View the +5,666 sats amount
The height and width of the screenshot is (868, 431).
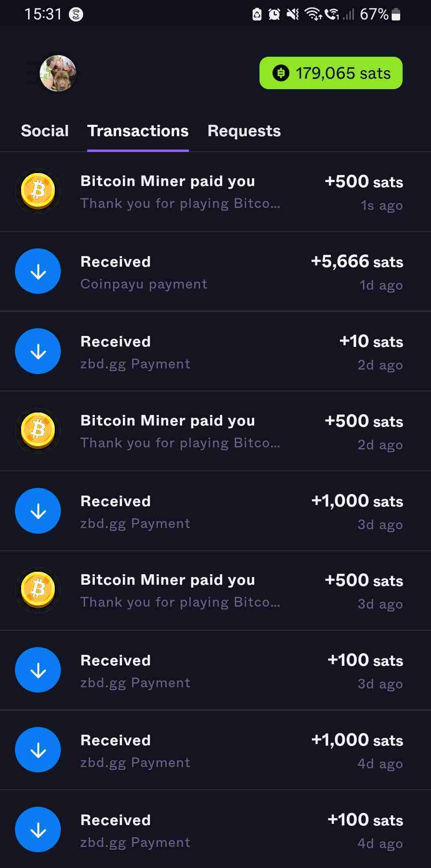point(357,261)
